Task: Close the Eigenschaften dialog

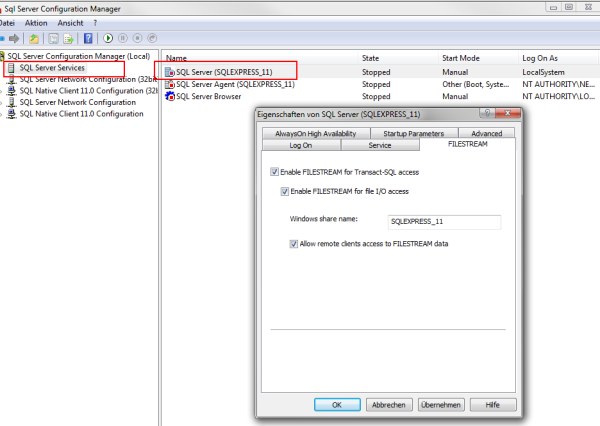Action: click(508, 113)
